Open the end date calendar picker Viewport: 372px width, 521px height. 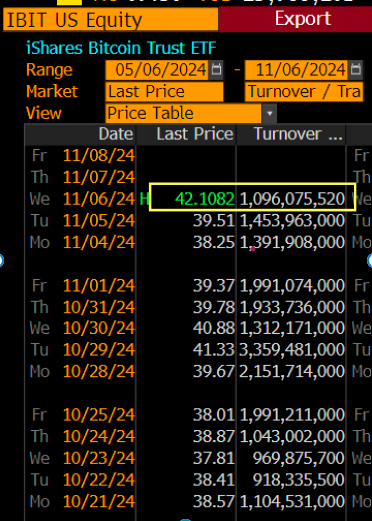[356, 70]
